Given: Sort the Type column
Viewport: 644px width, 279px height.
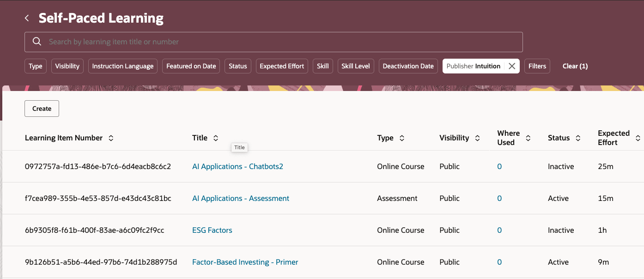Looking at the screenshot, I should 402,138.
